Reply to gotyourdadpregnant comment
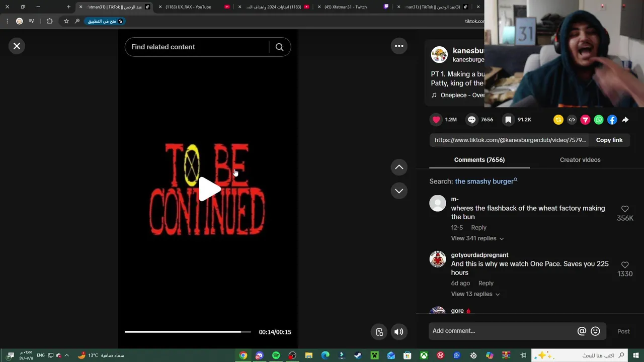The width and height of the screenshot is (644, 362). click(486, 284)
